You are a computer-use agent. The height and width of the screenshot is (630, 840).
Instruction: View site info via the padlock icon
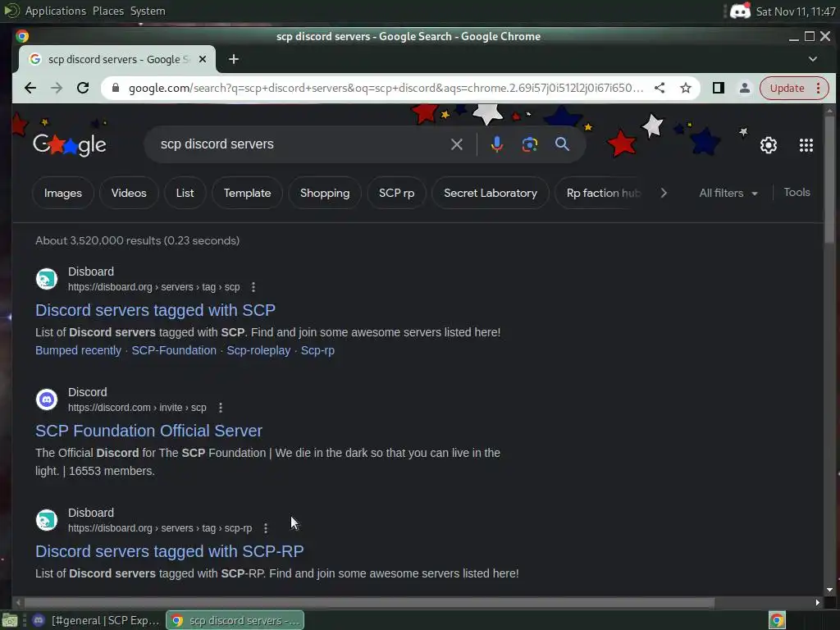point(115,88)
